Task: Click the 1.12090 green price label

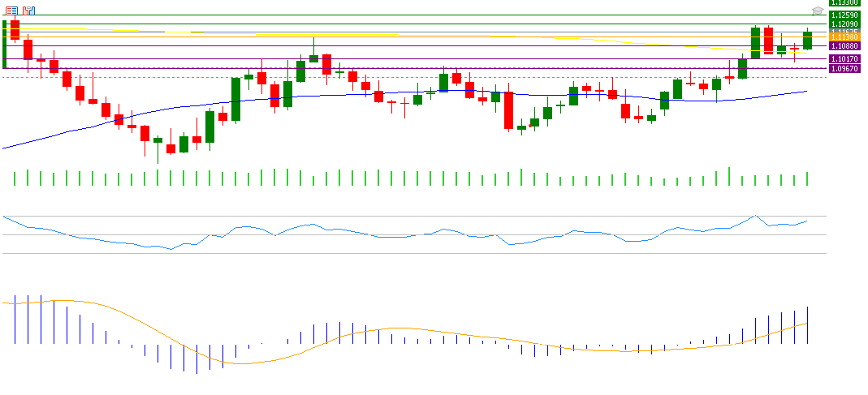Action: pos(846,24)
